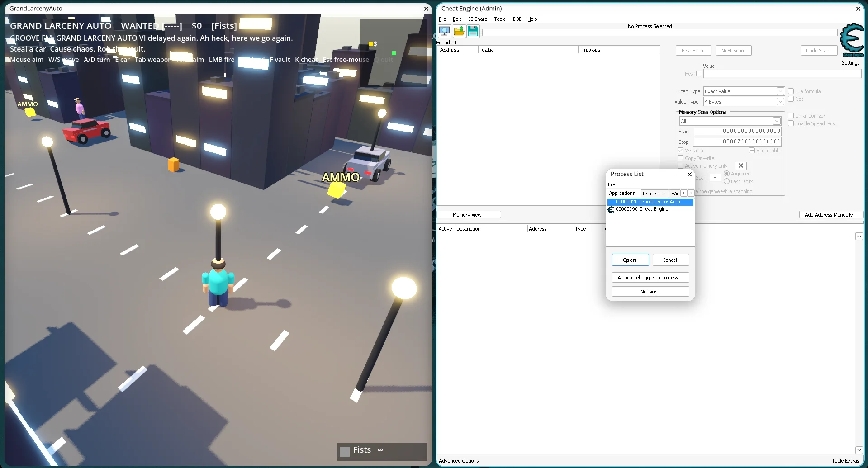The height and width of the screenshot is (468, 868).
Task: Switch to the Win tab in Process List
Action: (x=675, y=194)
